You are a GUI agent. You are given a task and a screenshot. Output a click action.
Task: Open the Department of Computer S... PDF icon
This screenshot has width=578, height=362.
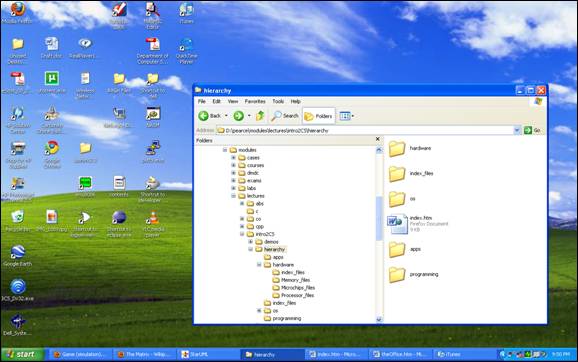click(152, 51)
